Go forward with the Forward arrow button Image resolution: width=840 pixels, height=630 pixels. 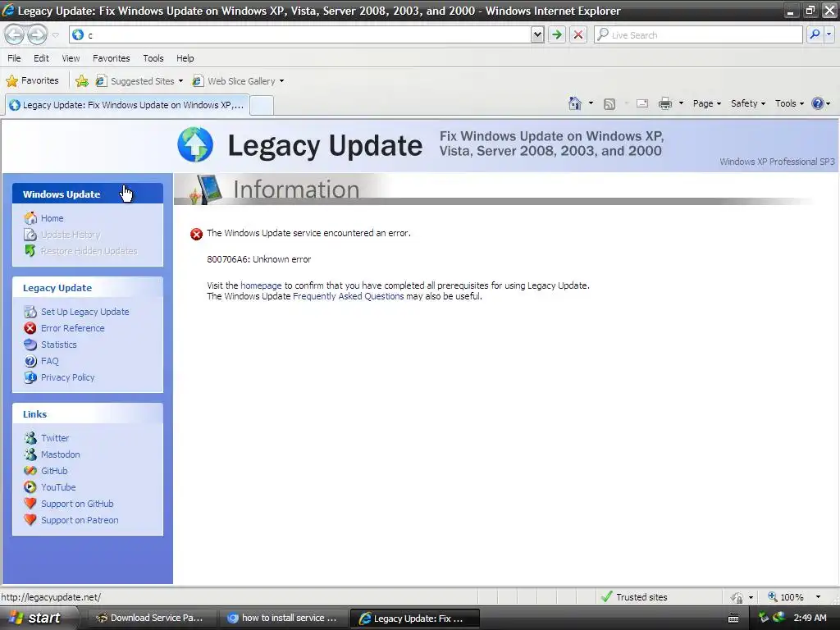pyautogui.click(x=37, y=34)
